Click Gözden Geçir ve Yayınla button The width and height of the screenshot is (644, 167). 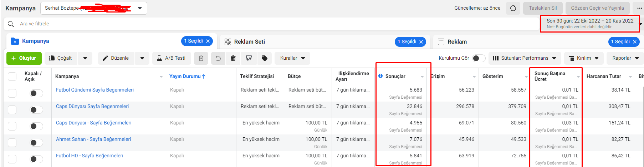[x=597, y=8]
